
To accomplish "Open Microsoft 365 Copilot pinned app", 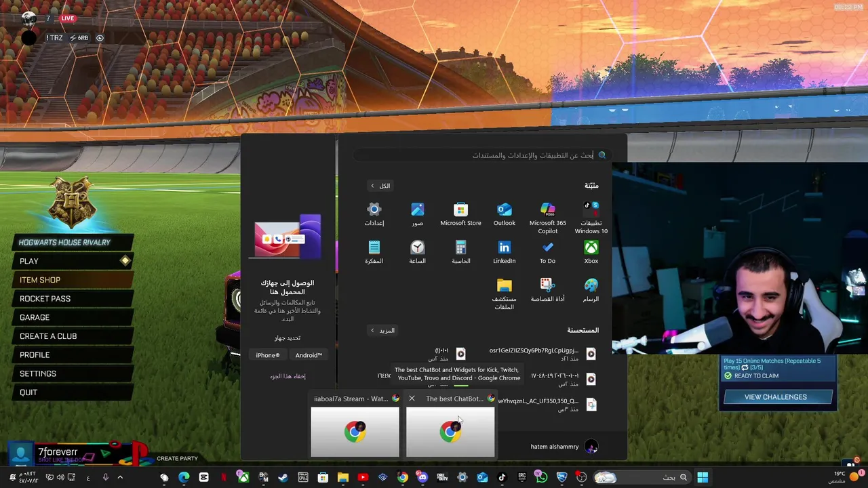I will 548,218.
